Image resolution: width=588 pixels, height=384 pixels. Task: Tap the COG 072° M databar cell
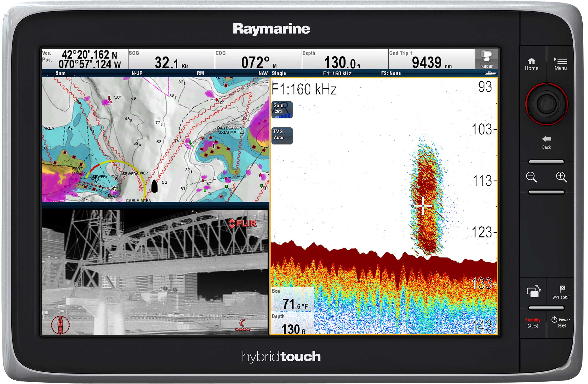click(x=258, y=59)
